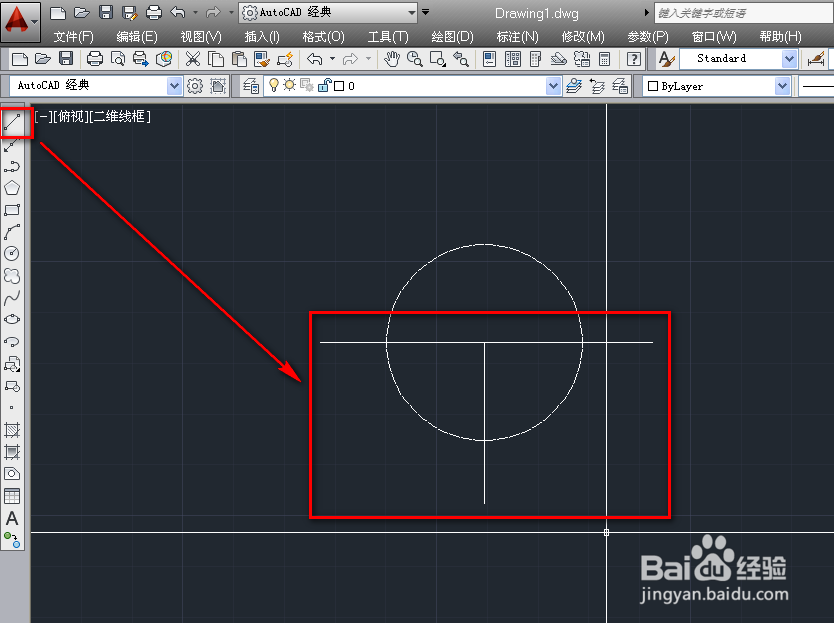Click the 俯视 view control label

point(70,117)
